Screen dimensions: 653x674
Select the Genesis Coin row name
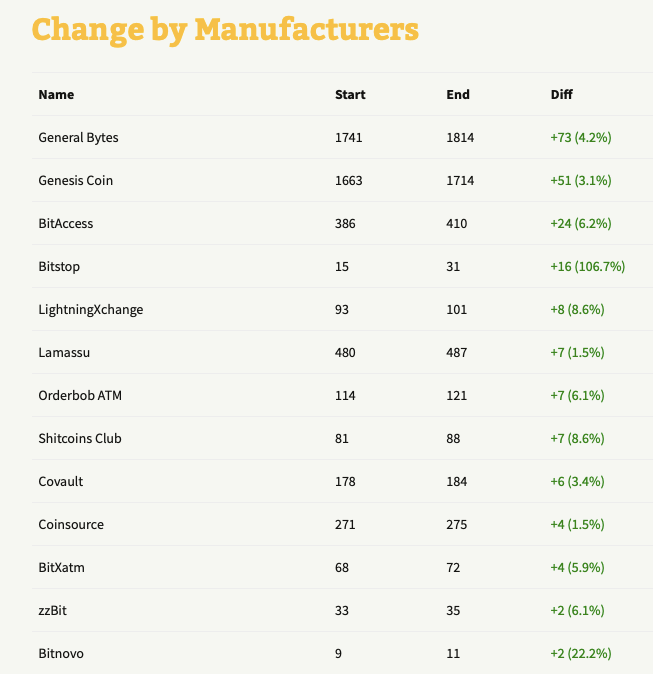(76, 181)
